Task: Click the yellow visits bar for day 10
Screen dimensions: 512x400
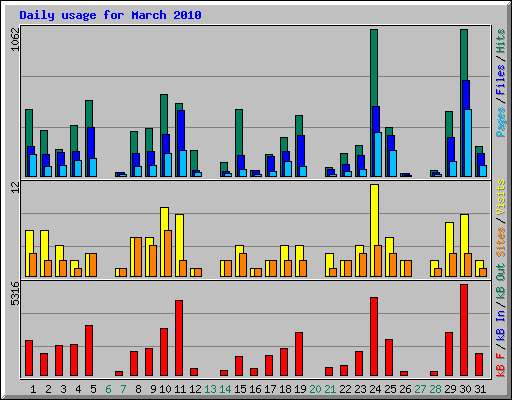Action: pyautogui.click(x=164, y=219)
